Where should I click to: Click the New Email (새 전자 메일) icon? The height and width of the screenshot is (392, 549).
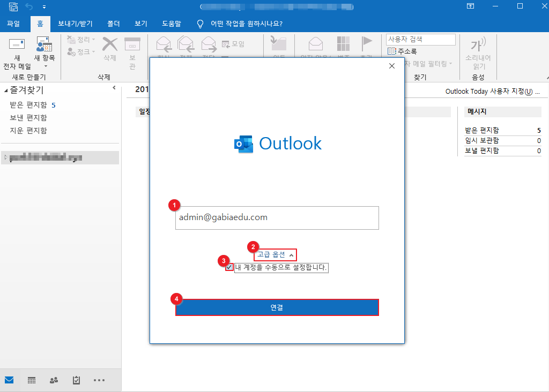click(17, 44)
